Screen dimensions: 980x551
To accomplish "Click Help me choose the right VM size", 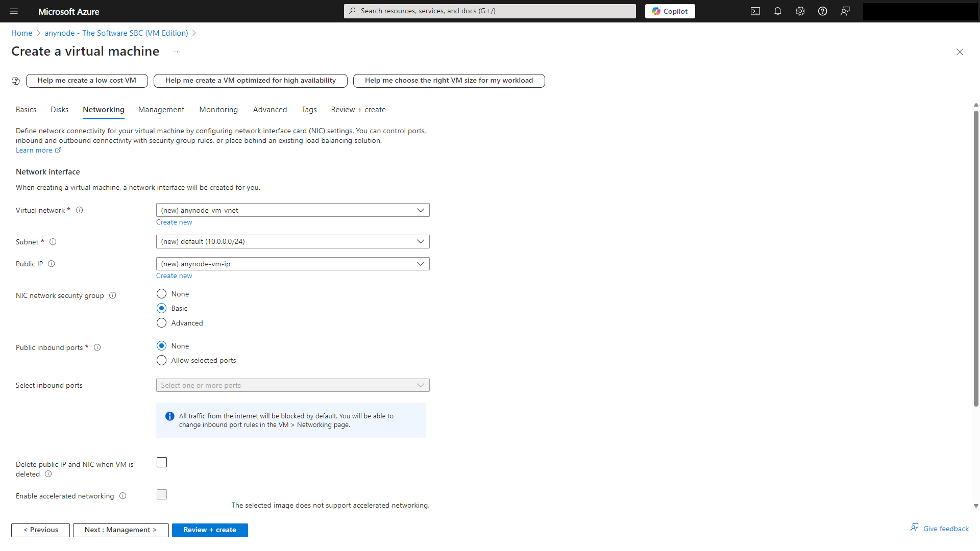I will tap(449, 81).
